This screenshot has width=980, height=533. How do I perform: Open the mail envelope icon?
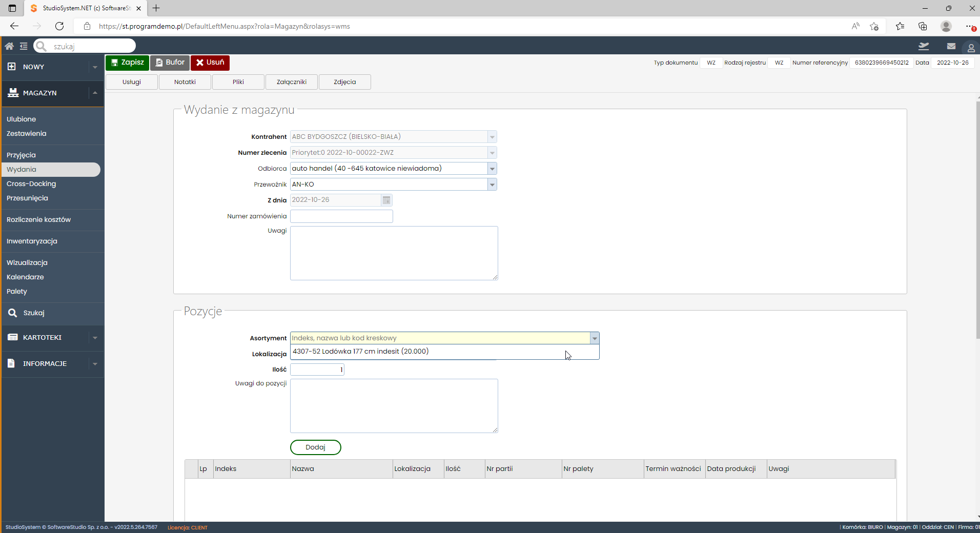point(951,46)
